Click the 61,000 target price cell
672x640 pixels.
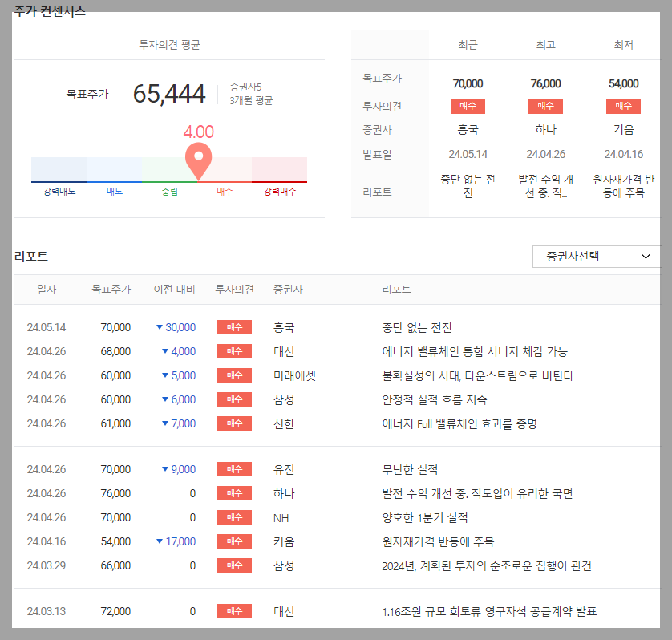(x=115, y=423)
